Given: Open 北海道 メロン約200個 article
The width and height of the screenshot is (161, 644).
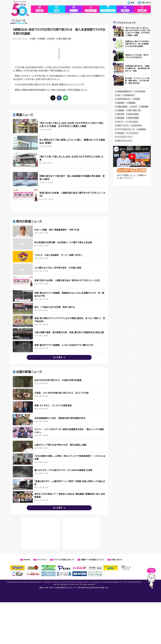Looking at the screenshot, I should coord(59,394).
